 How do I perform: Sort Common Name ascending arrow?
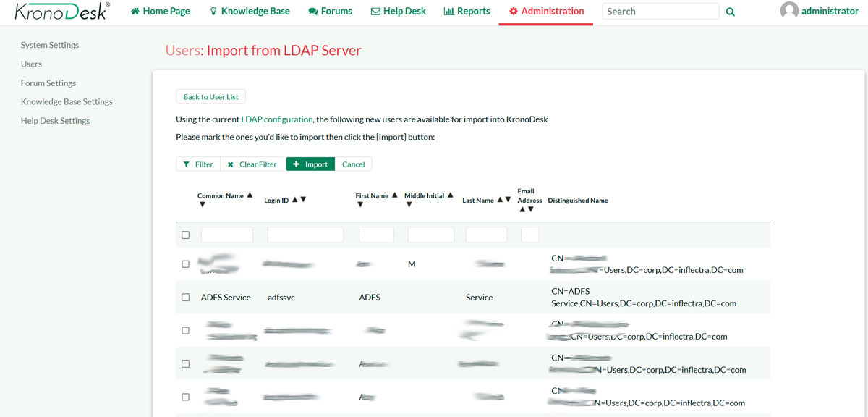coord(250,195)
